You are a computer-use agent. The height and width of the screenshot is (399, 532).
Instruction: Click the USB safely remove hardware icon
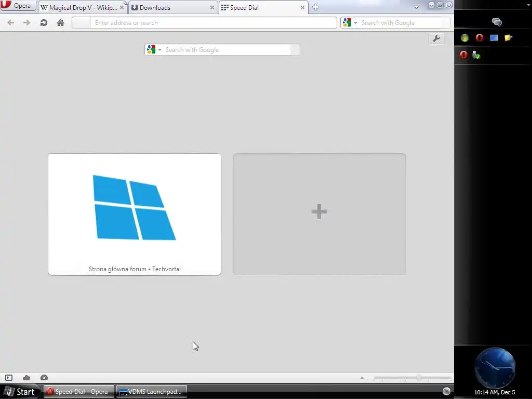(476, 55)
